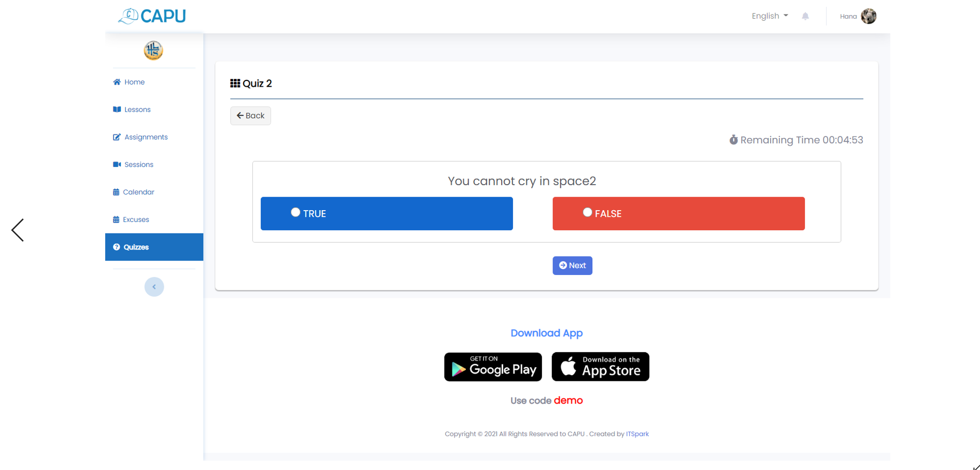
Task: Follow the ITSpark link in footer
Action: pyautogui.click(x=637, y=434)
